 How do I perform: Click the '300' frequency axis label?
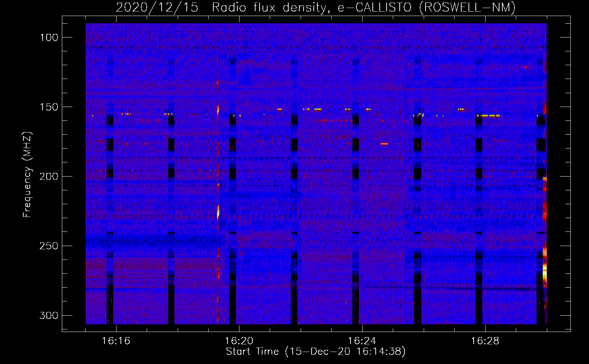(x=48, y=315)
